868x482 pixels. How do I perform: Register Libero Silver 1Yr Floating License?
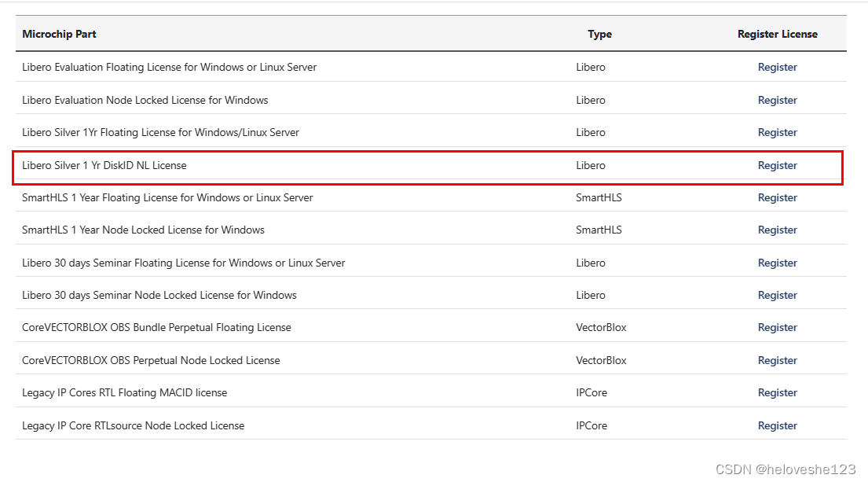(x=777, y=132)
